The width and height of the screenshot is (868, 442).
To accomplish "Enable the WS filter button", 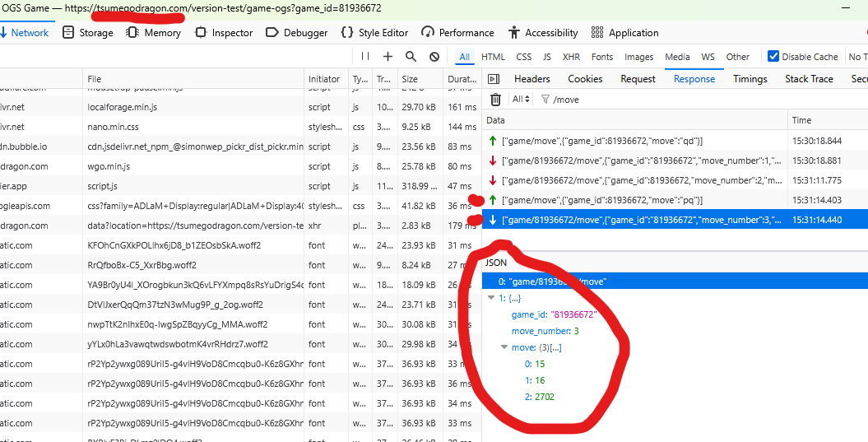I will (x=708, y=57).
